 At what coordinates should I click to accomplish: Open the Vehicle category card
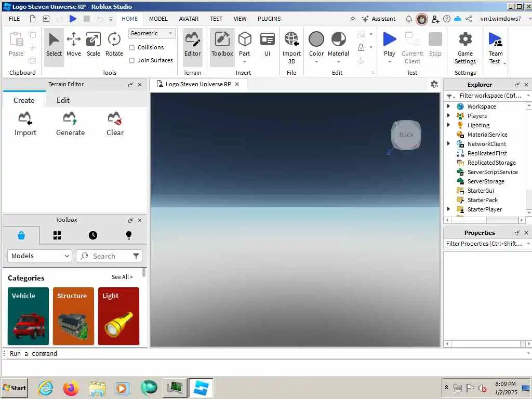(28, 316)
